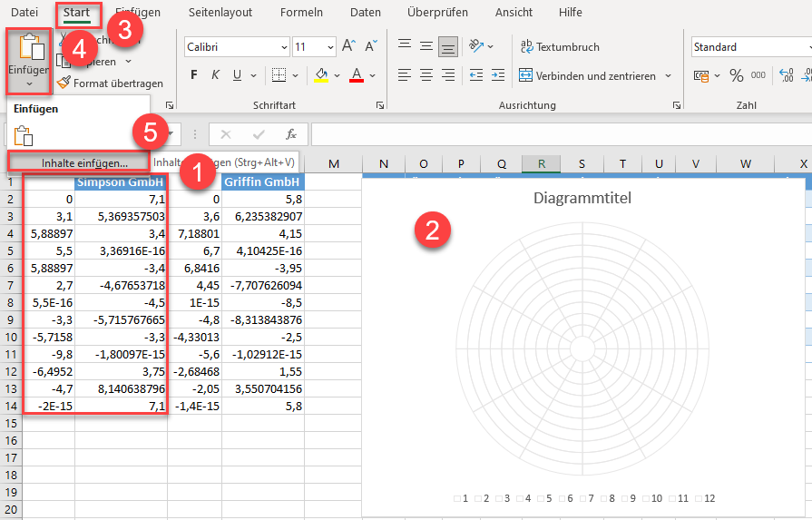Align text to middle of cell
812x520 pixels.
pyautogui.click(x=426, y=46)
